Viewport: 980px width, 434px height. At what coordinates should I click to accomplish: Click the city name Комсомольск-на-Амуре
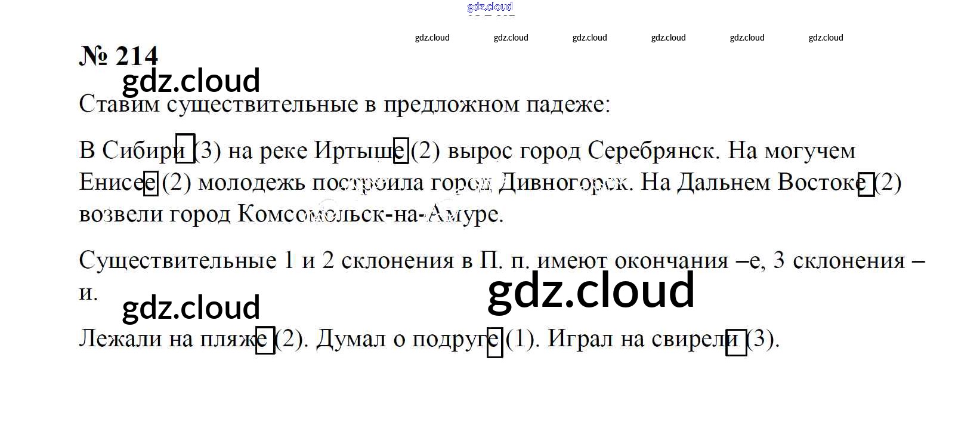[x=370, y=214]
